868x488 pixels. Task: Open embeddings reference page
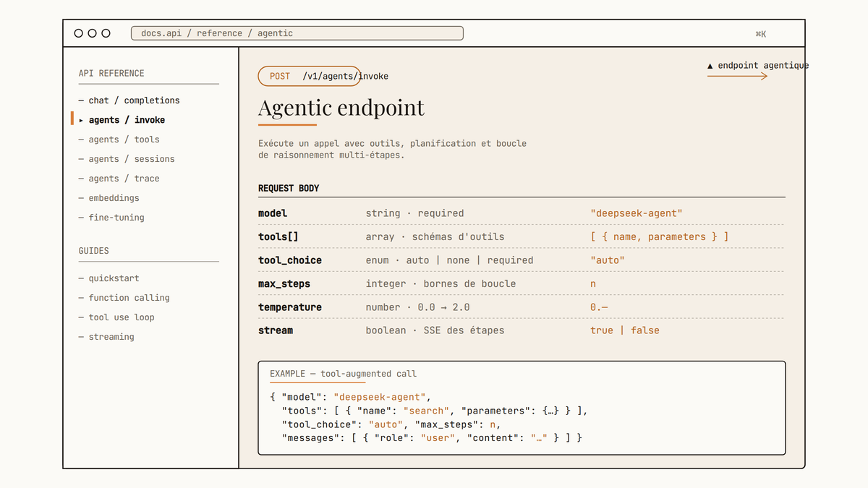109,198
